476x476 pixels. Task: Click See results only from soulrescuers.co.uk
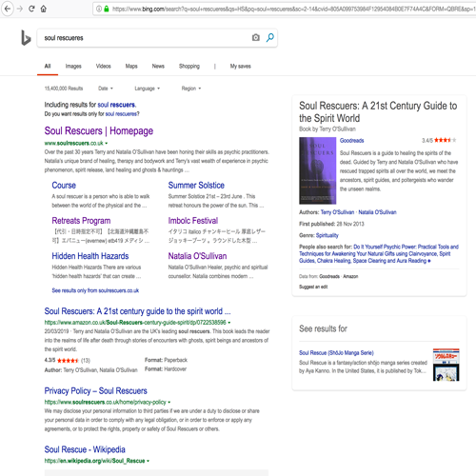pos(95,290)
